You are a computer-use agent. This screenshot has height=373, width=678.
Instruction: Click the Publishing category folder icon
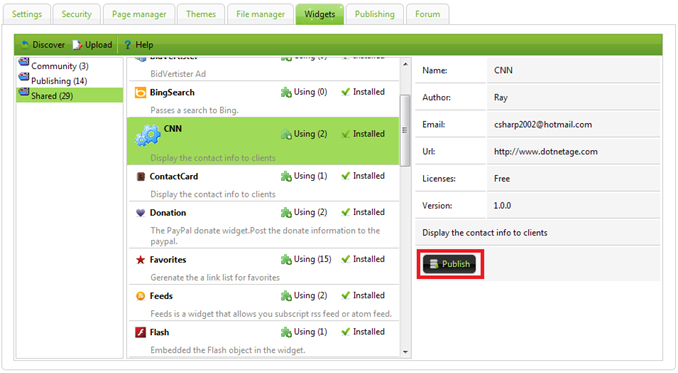point(24,77)
